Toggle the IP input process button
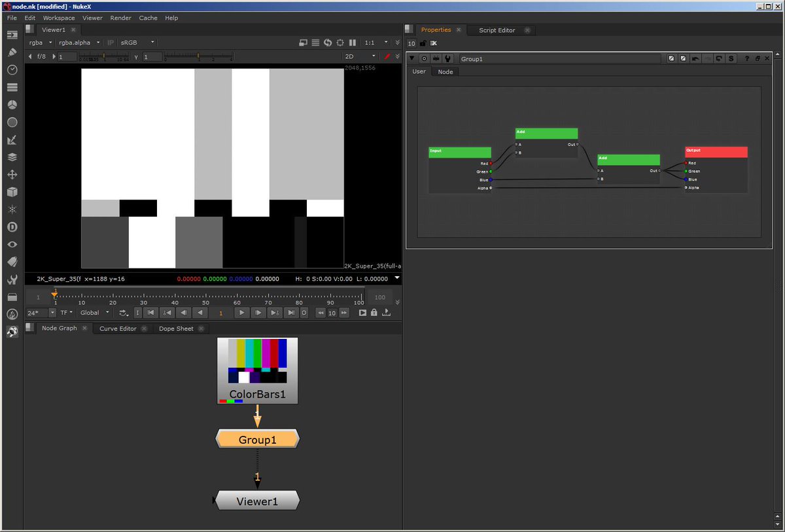The width and height of the screenshot is (785, 532). point(111,43)
